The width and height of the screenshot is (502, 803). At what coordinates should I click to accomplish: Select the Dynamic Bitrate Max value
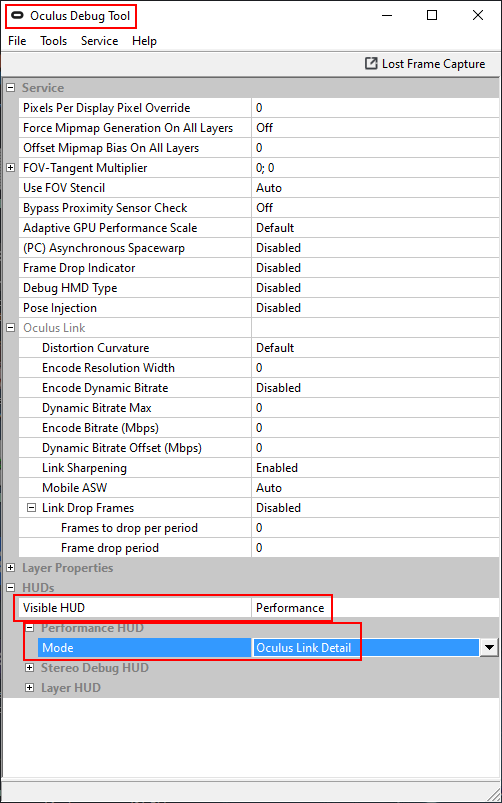tap(375, 407)
